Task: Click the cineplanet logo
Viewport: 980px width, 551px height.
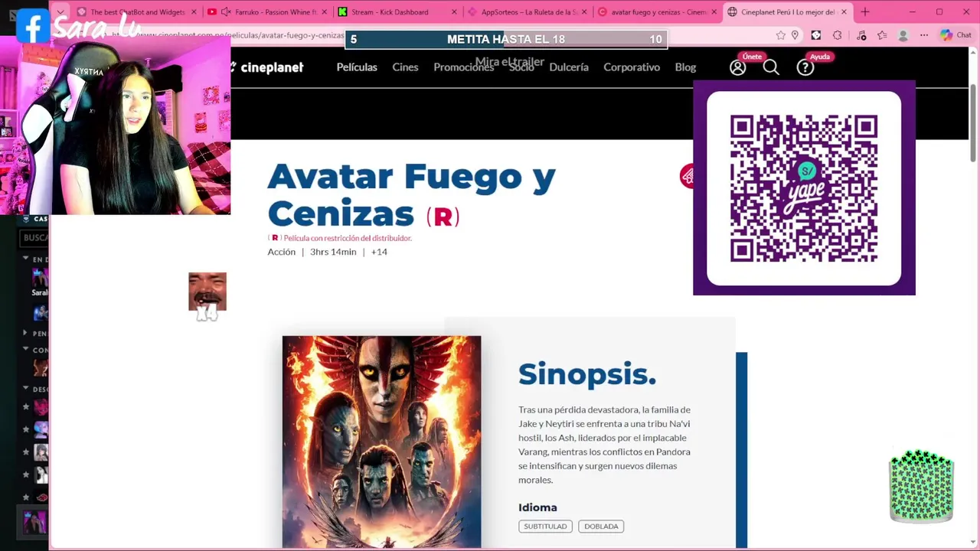Action: pos(267,67)
